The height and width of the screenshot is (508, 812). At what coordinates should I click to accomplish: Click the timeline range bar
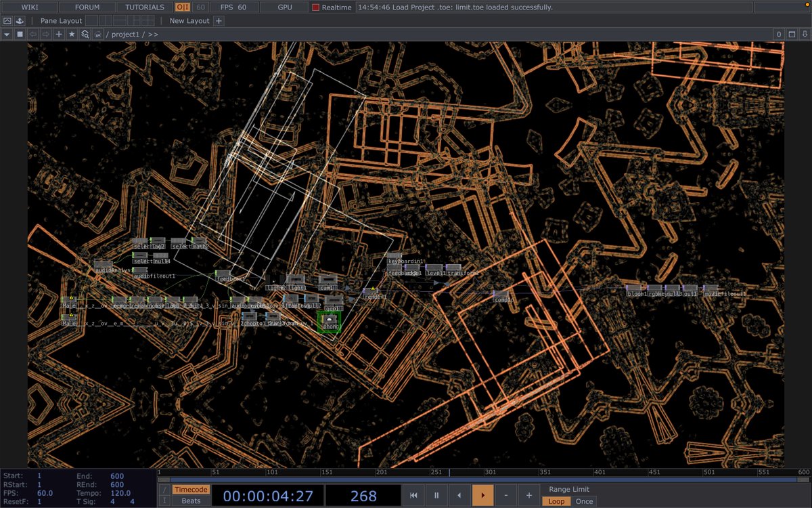pyautogui.click(x=483, y=480)
